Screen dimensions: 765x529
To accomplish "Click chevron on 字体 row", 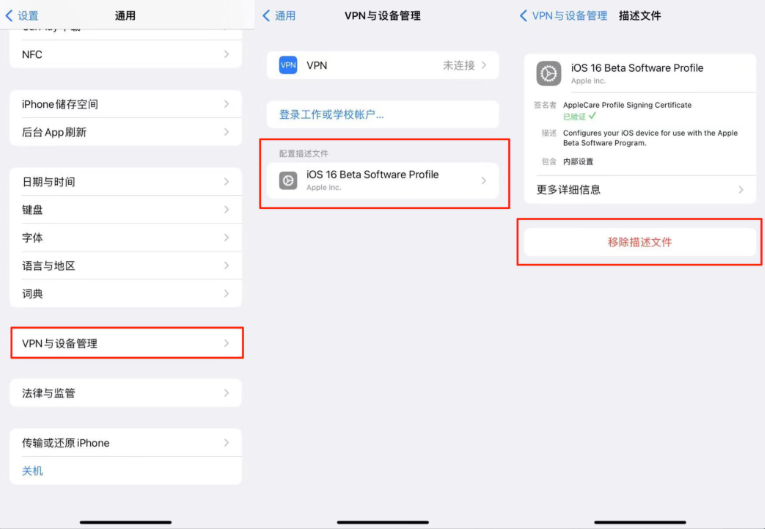I will click(226, 238).
